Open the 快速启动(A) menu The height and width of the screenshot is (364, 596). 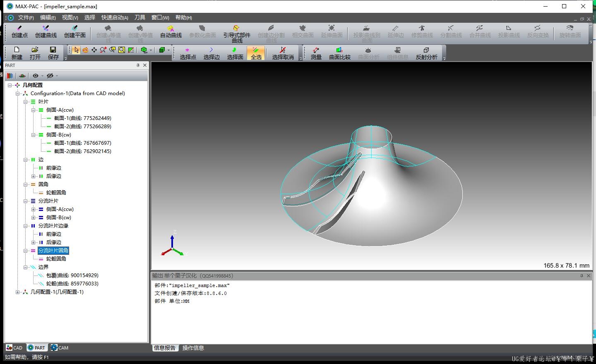click(115, 17)
